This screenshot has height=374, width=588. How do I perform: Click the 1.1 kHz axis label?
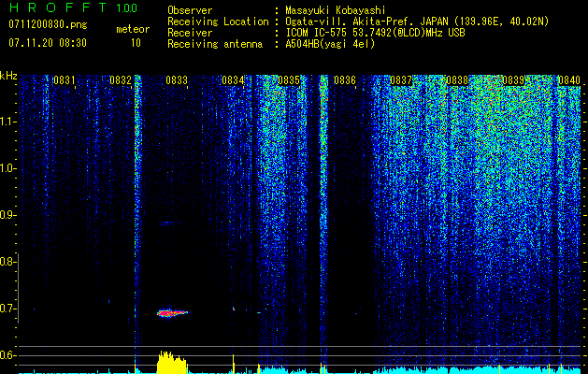pos(7,122)
